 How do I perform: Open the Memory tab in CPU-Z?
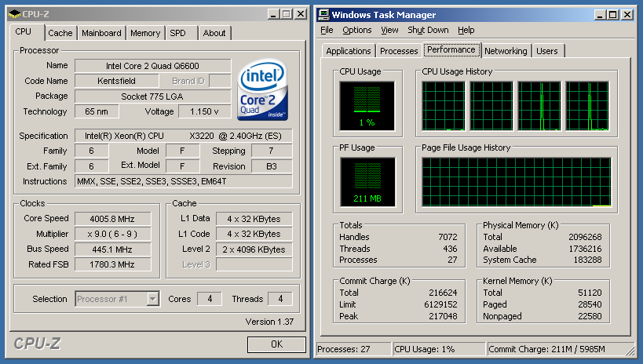pyautogui.click(x=145, y=33)
